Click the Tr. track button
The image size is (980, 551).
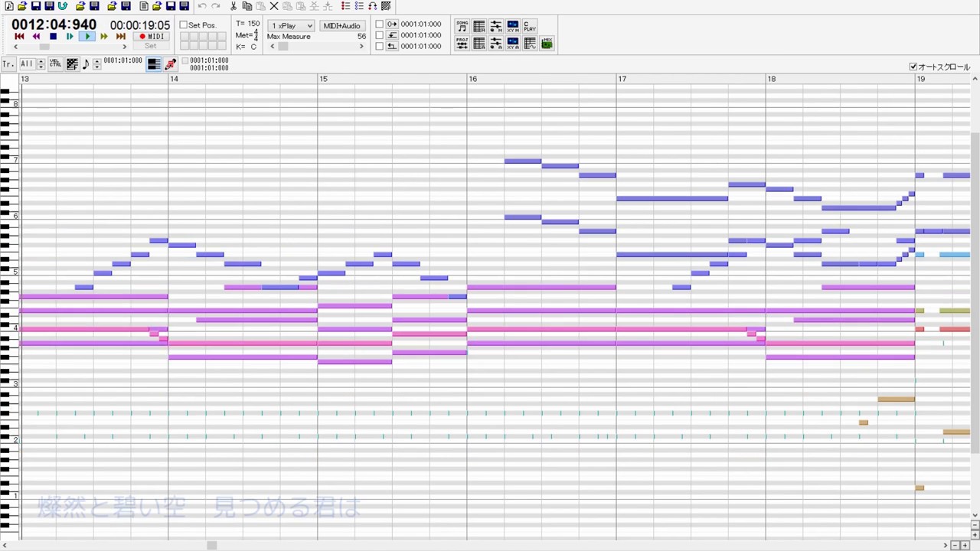click(x=8, y=64)
